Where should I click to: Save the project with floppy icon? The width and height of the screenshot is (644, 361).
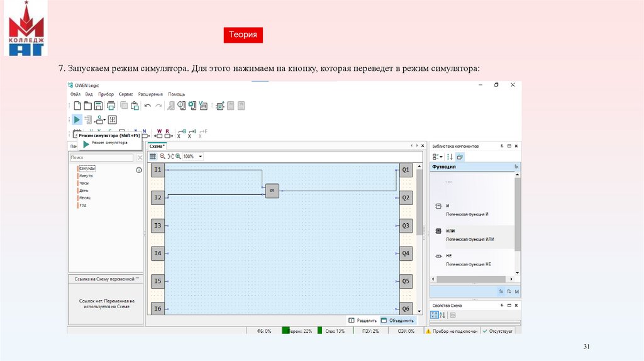point(99,106)
